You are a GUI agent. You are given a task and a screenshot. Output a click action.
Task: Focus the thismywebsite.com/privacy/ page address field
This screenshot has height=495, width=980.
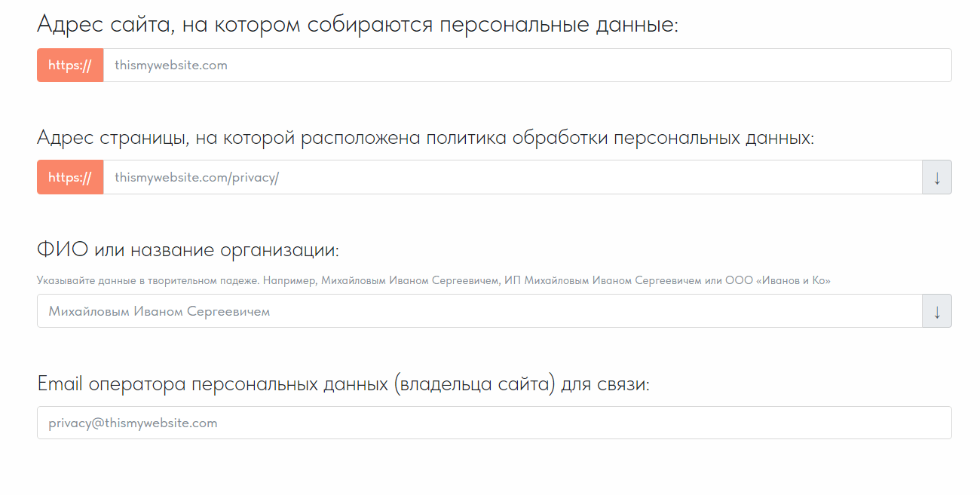coord(513,177)
